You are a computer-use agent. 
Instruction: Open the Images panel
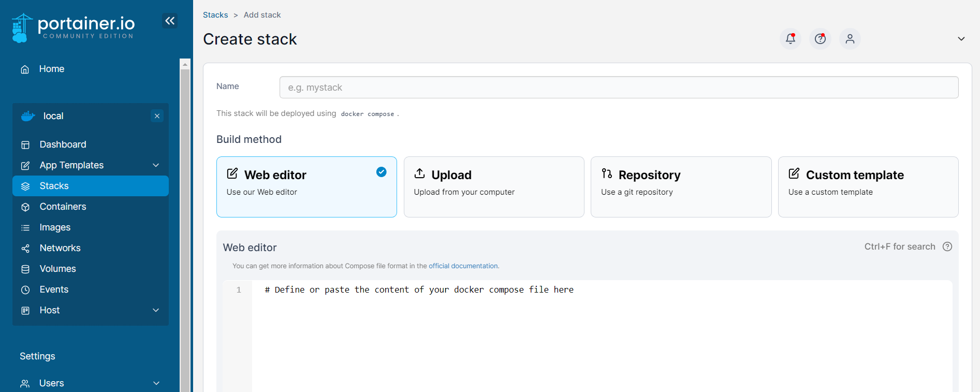tap(55, 227)
